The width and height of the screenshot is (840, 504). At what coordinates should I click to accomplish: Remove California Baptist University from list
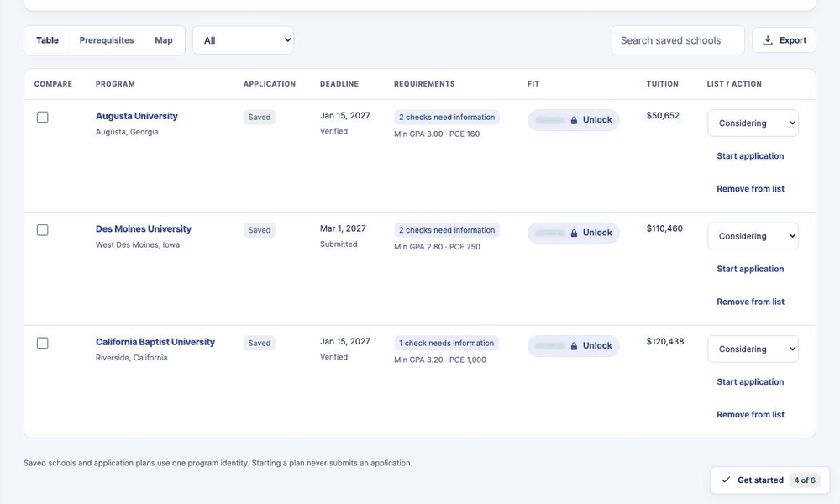point(750,415)
